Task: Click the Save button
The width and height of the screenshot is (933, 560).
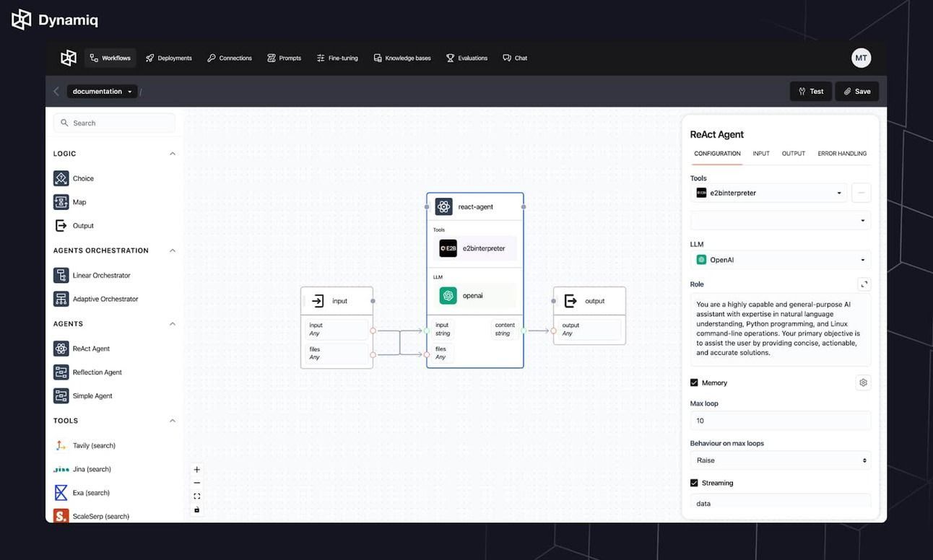Action: [x=857, y=92]
